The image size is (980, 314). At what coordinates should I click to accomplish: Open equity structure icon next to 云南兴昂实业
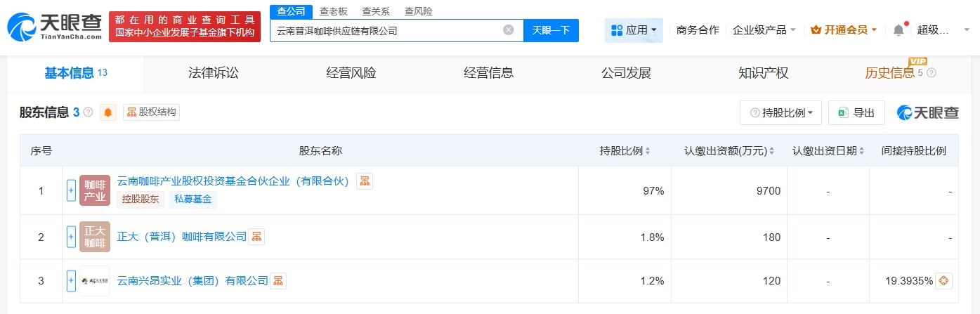pos(278,281)
